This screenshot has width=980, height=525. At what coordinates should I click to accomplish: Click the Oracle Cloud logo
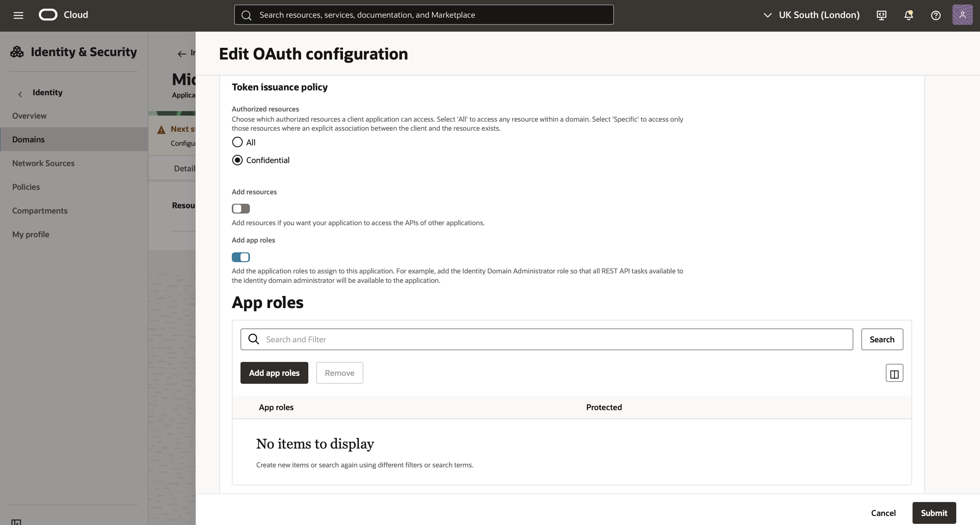pyautogui.click(x=48, y=15)
